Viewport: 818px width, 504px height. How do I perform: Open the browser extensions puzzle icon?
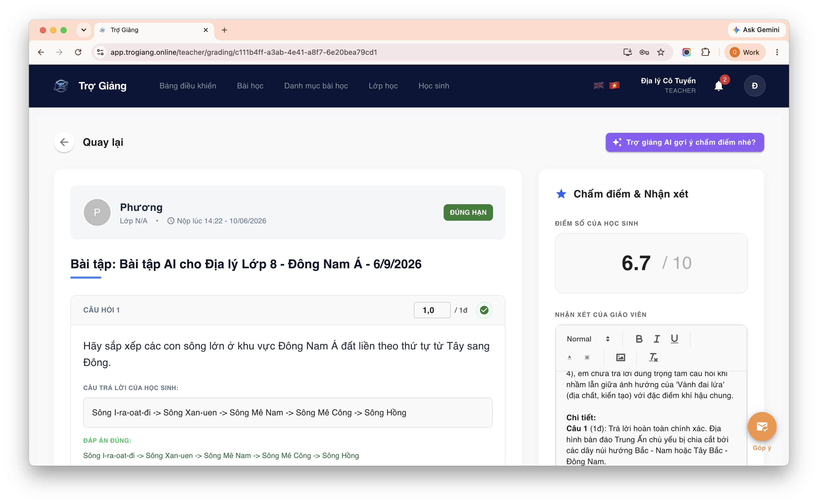705,52
